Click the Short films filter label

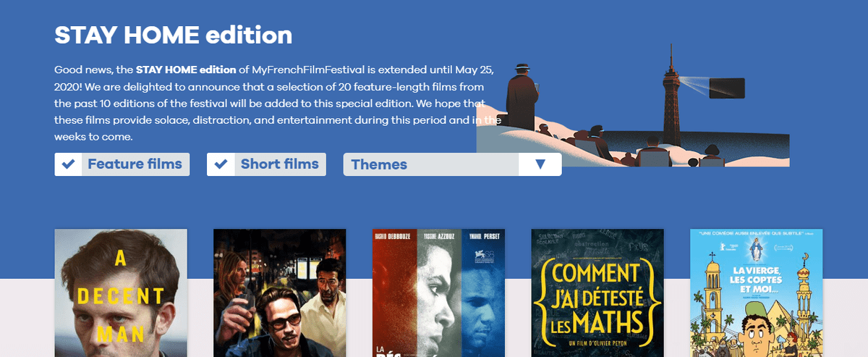point(279,164)
